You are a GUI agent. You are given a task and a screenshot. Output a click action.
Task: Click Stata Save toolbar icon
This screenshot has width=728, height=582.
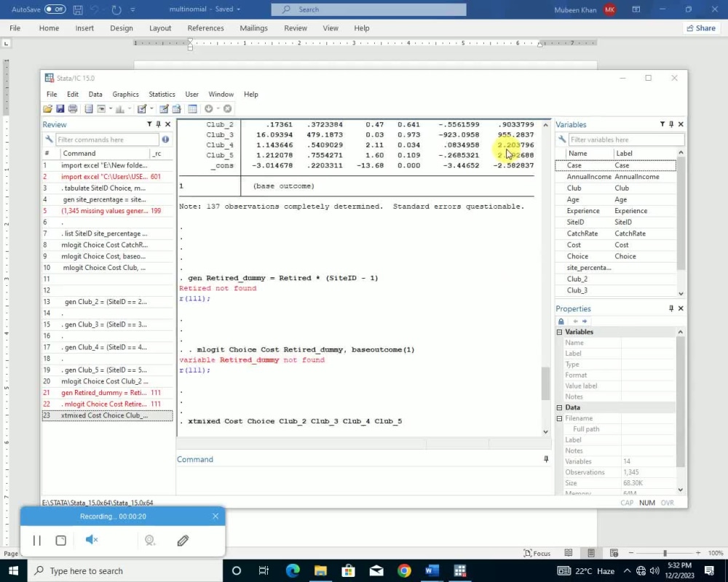point(60,108)
